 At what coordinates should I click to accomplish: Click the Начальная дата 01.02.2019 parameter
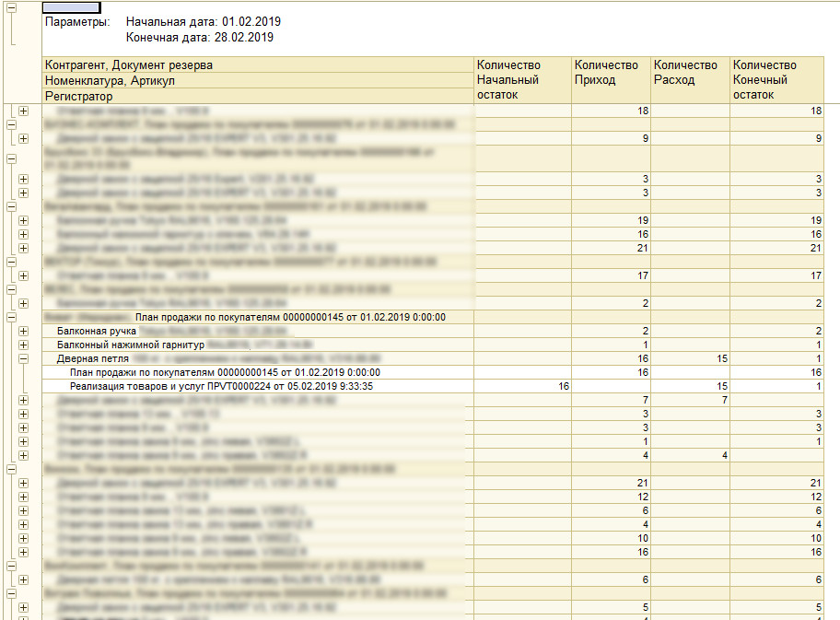click(x=204, y=21)
